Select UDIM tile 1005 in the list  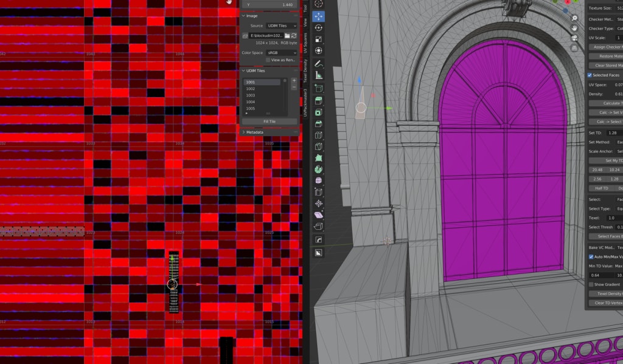(x=262, y=108)
